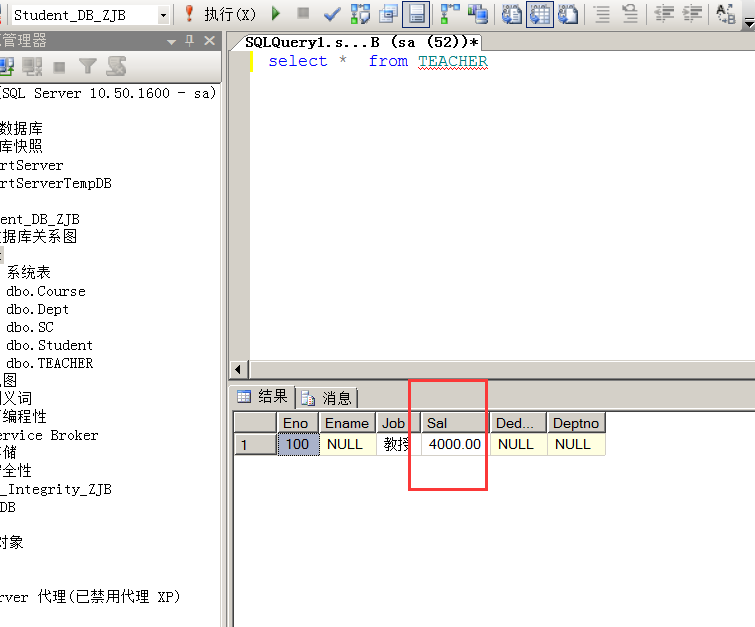Toggle auto-hide pin on Object Explorer
This screenshot has height=627, width=755.
tap(190, 41)
